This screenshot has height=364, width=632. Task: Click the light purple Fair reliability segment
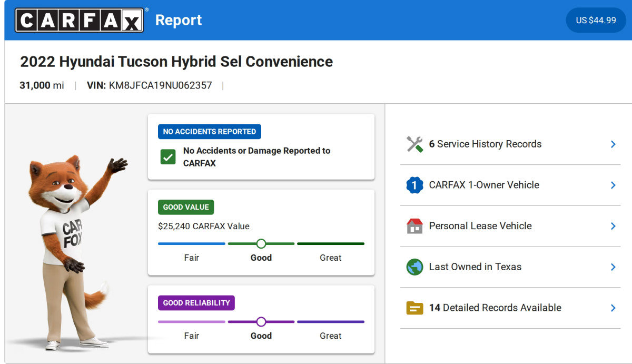click(192, 322)
